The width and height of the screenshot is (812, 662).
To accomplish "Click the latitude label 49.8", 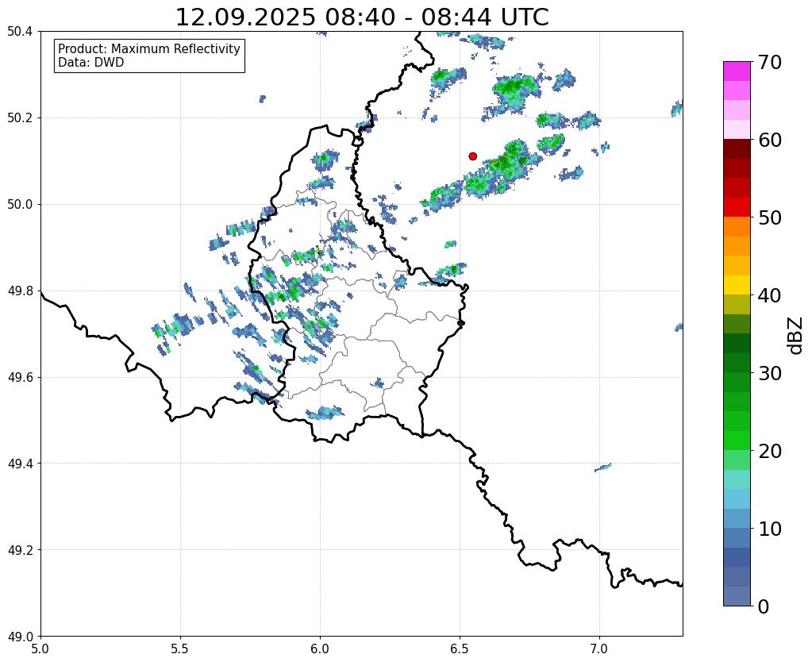I will [20, 291].
